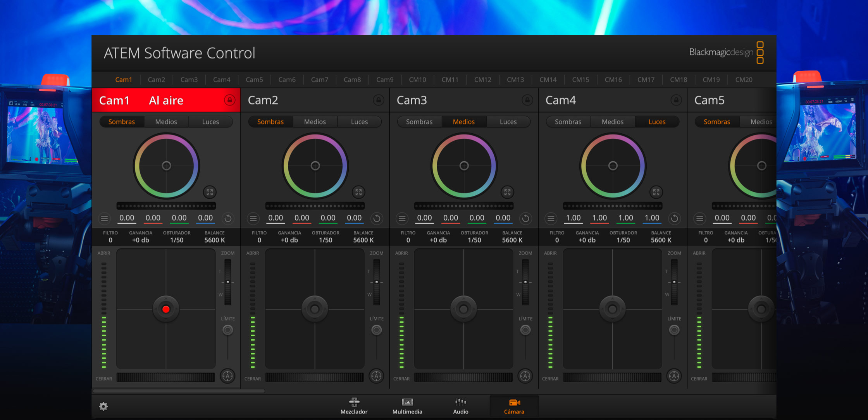
Task: Click the Cam3 auto iris button
Action: [x=525, y=376]
